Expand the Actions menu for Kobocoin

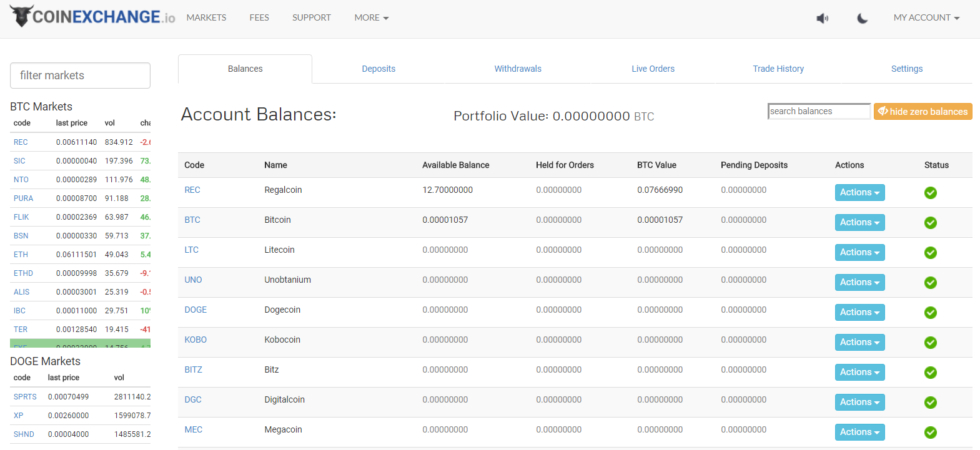coord(859,343)
